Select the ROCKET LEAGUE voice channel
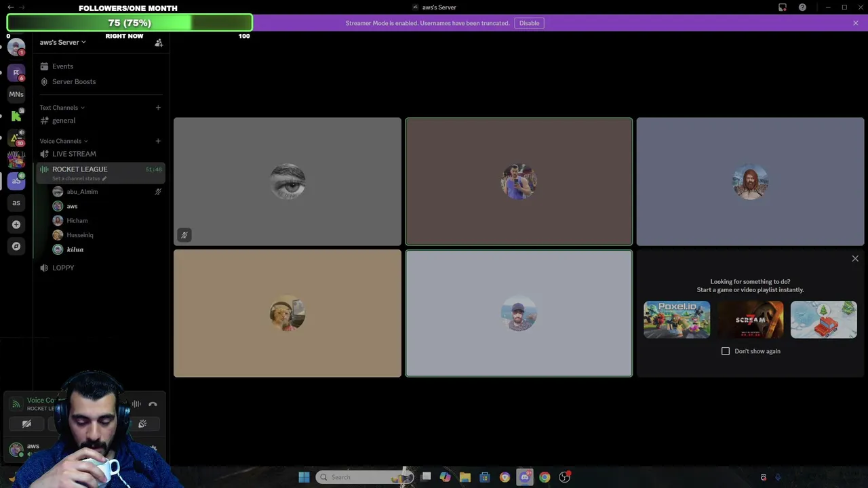868x488 pixels. (x=100, y=173)
